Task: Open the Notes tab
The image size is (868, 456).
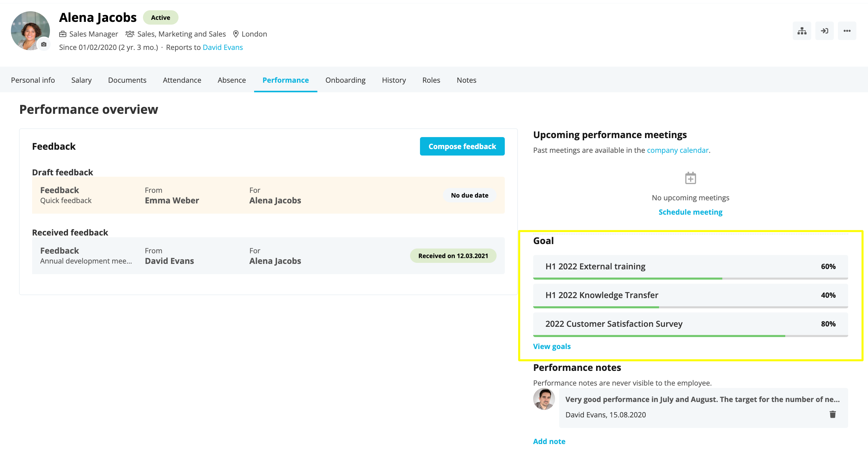Action: [466, 80]
